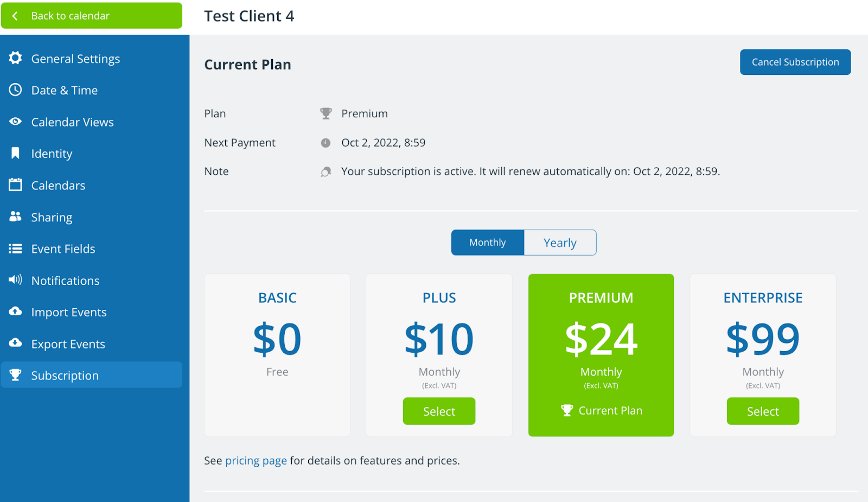Select the Identity bookmark icon

[15, 153]
